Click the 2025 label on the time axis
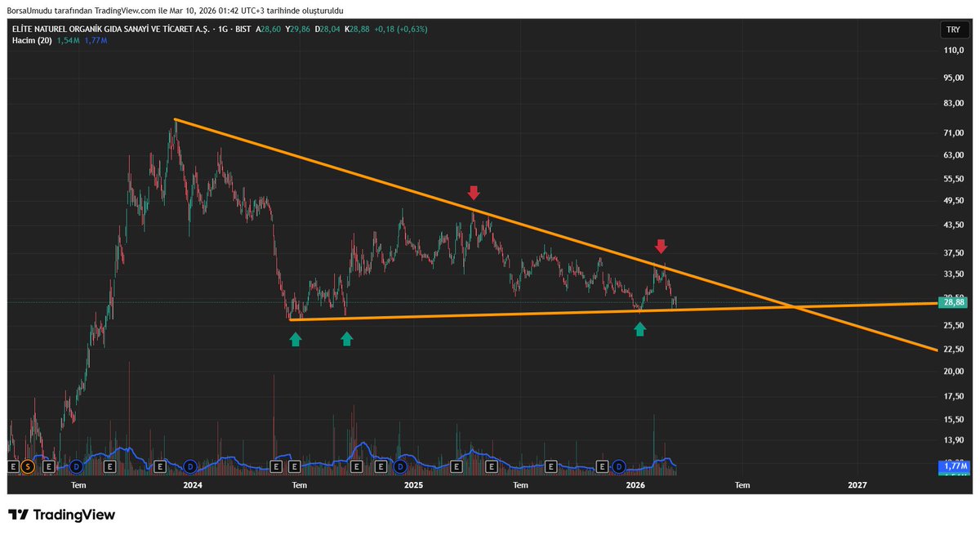Image resolution: width=980 pixels, height=535 pixels. (413, 485)
